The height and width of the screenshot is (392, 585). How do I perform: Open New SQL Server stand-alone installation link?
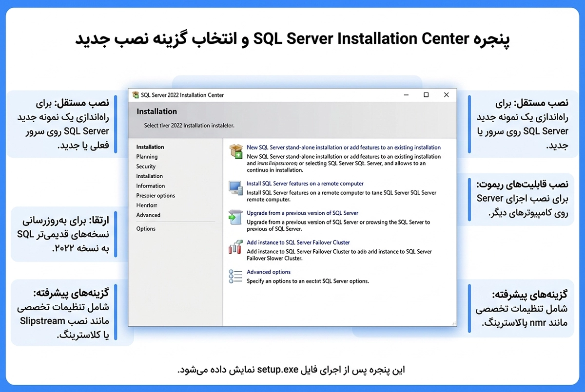tap(344, 148)
